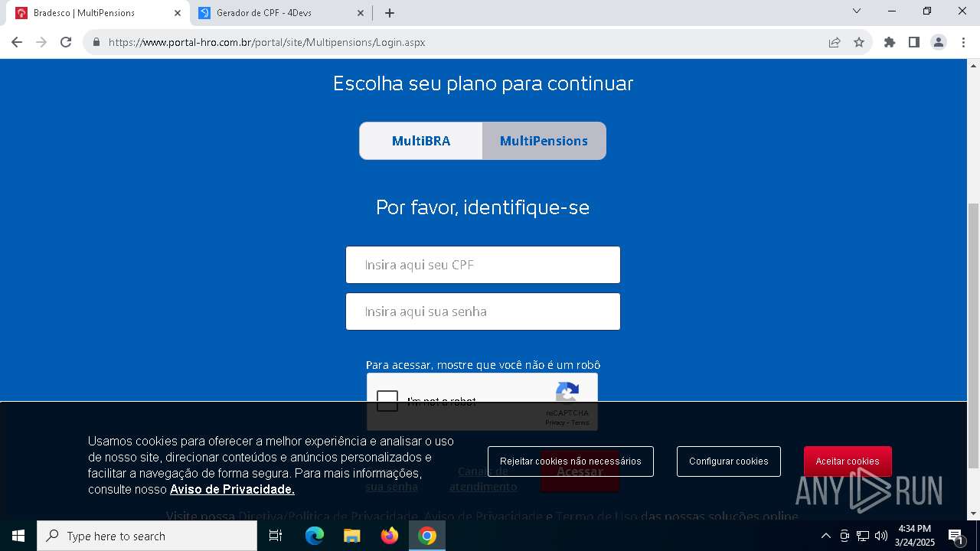The height and width of the screenshot is (551, 980).
Task: Click the tray icon after the chevron
Action: pos(844,536)
